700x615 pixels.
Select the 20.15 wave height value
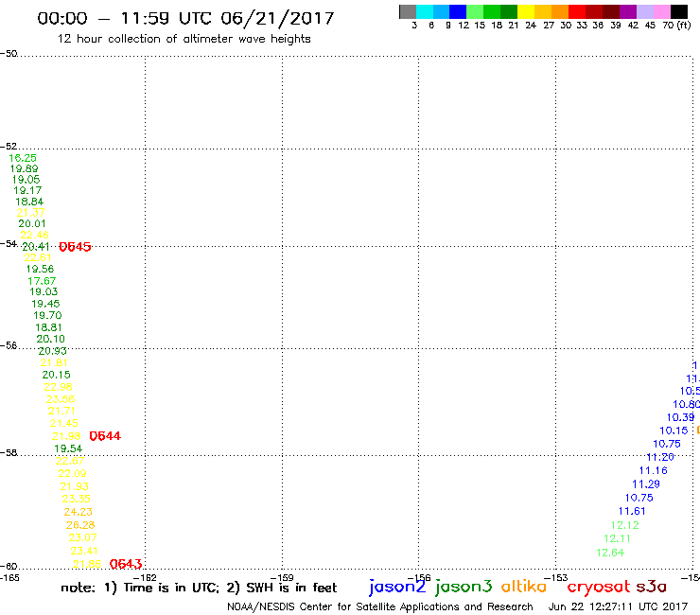[x=56, y=375]
